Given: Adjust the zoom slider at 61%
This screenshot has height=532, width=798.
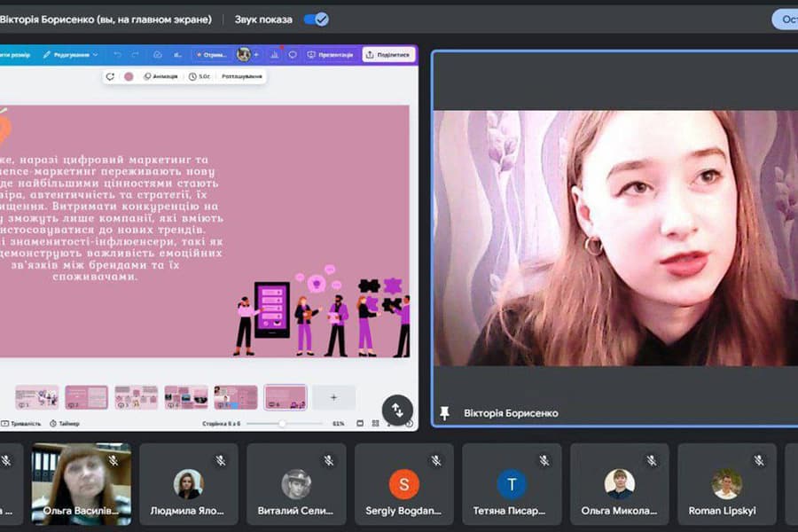Looking at the screenshot, I should (x=282, y=424).
